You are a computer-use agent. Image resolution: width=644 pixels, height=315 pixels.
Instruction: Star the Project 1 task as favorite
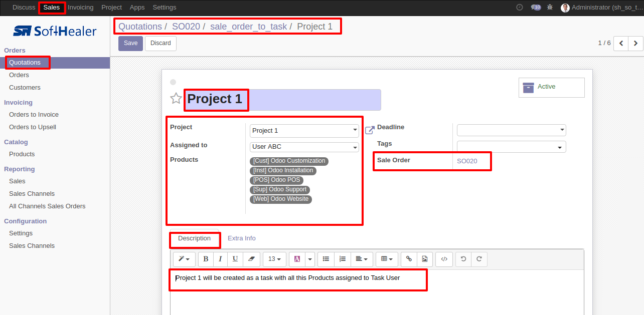[176, 99]
